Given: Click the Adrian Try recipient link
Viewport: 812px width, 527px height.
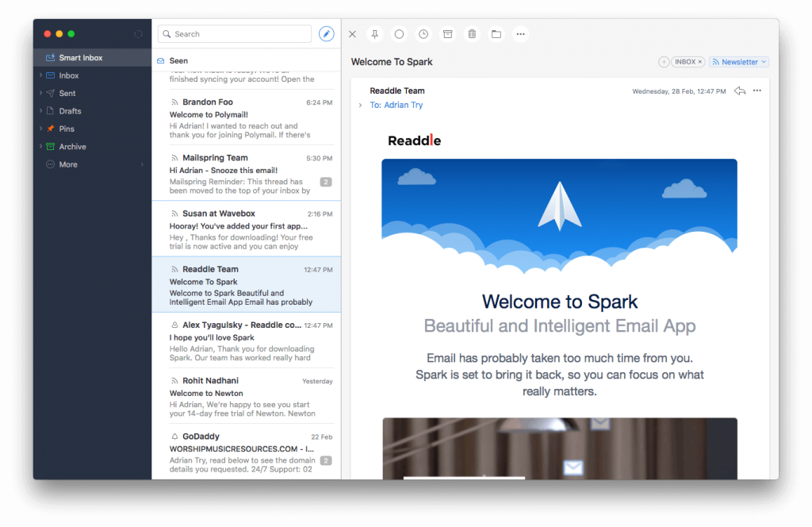Looking at the screenshot, I should point(403,106).
